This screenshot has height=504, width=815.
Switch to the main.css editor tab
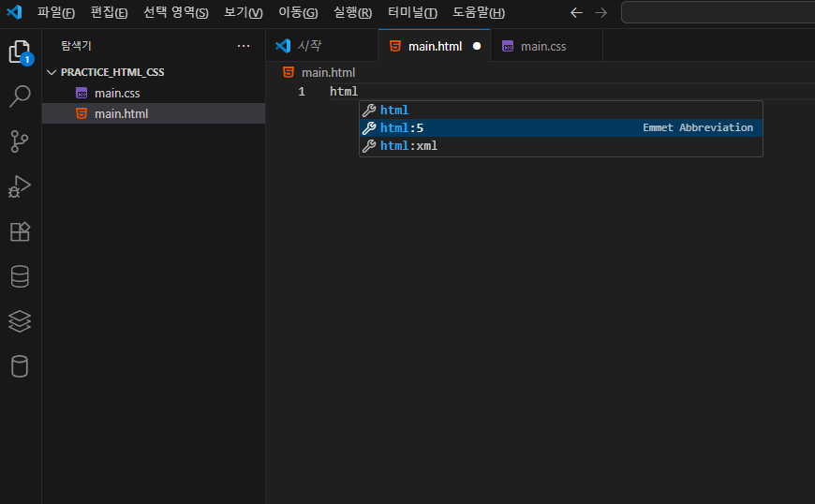542,46
